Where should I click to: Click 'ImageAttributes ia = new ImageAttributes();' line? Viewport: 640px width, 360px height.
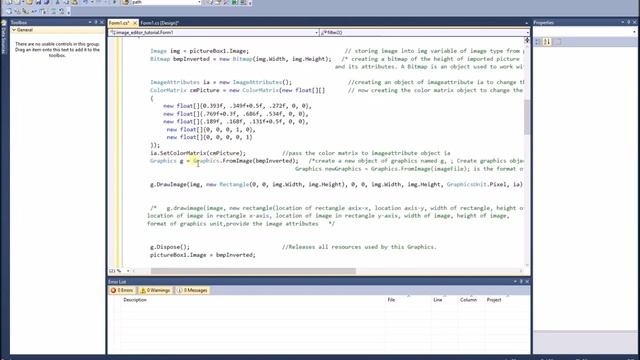[221, 82]
